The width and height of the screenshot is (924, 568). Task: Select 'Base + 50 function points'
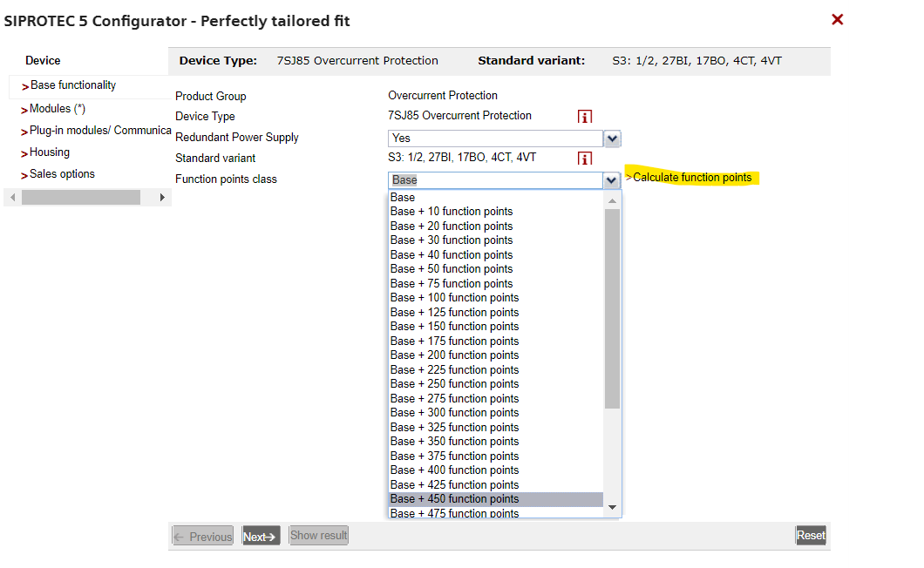point(496,269)
